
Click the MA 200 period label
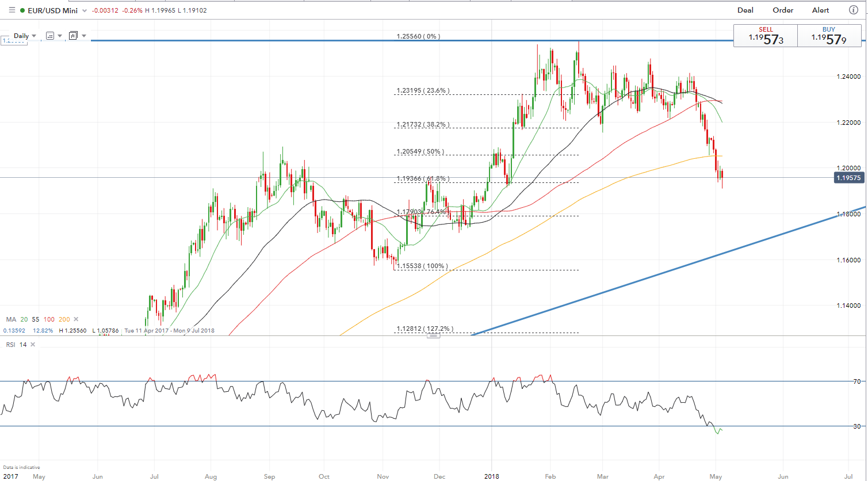click(x=64, y=319)
